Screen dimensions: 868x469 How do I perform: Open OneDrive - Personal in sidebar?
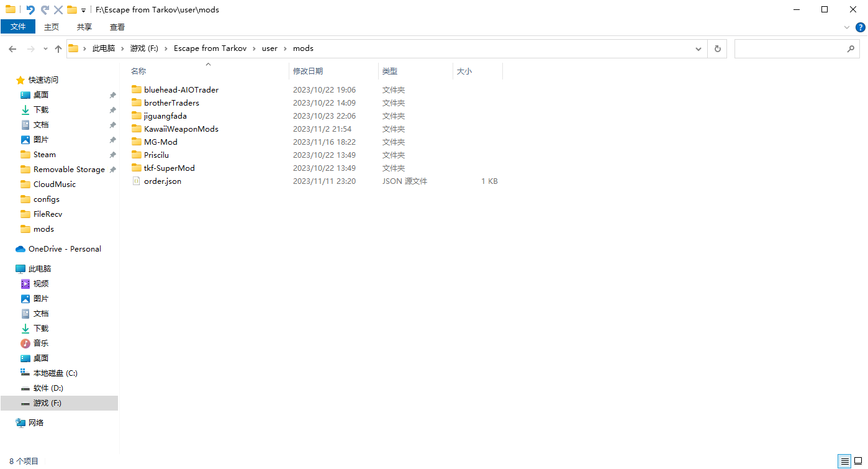[x=65, y=249]
